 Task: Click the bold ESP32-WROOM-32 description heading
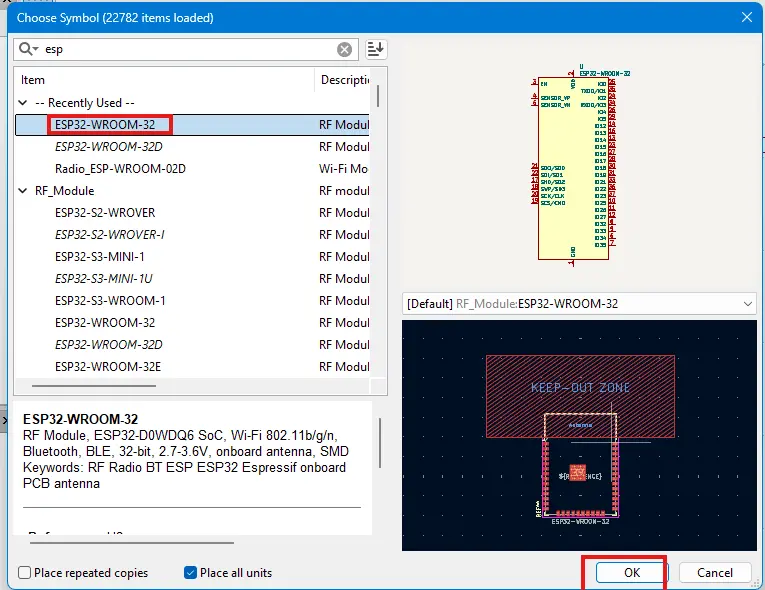81,419
